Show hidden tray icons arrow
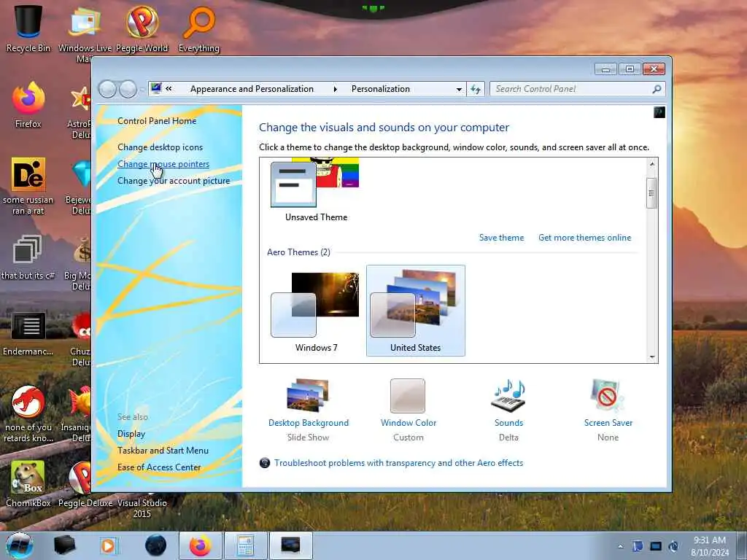This screenshot has width=747, height=560. pyautogui.click(x=620, y=546)
